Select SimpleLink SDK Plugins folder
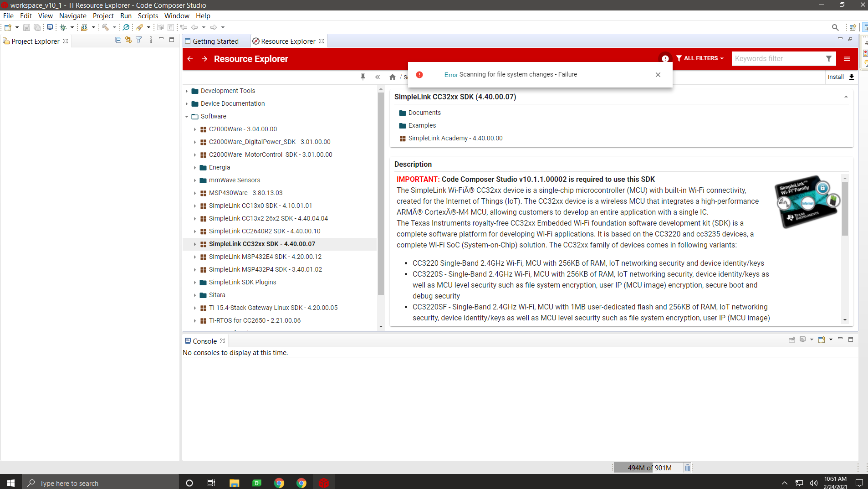This screenshot has height=489, width=868. [242, 282]
